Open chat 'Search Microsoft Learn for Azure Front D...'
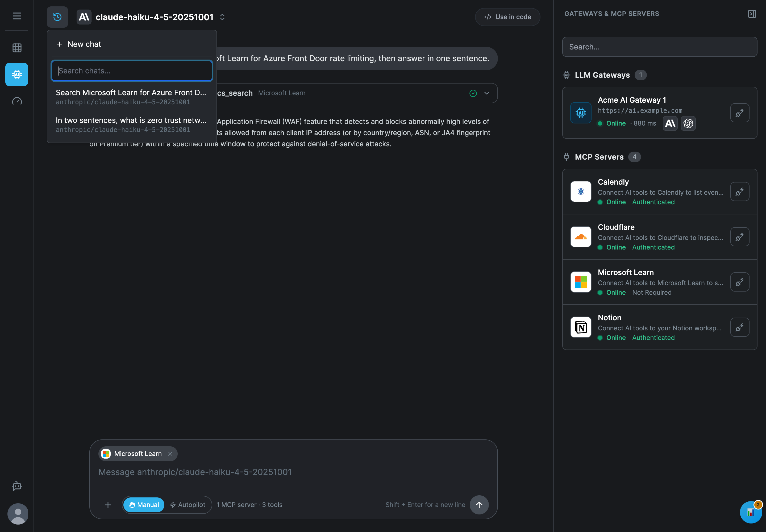 [x=132, y=97]
